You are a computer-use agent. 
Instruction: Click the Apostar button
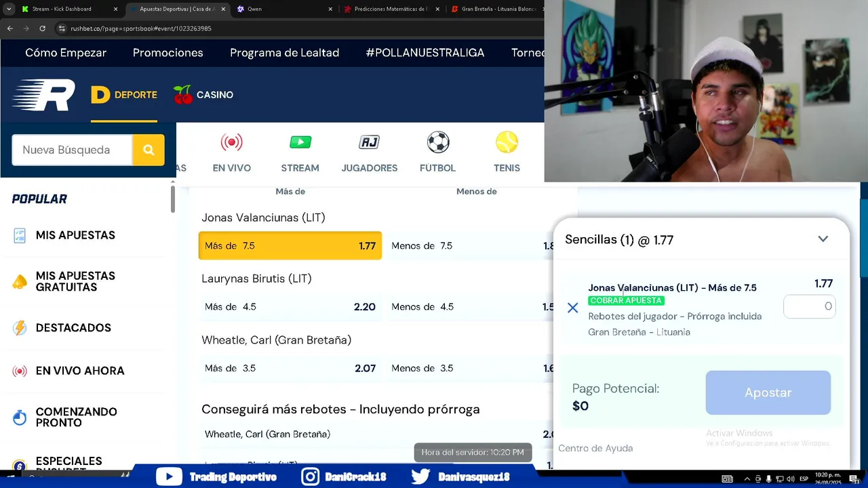(x=768, y=392)
